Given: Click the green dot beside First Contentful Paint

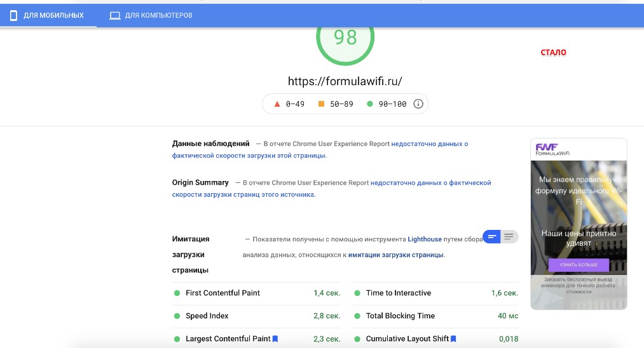Looking at the screenshot, I should click(177, 293).
